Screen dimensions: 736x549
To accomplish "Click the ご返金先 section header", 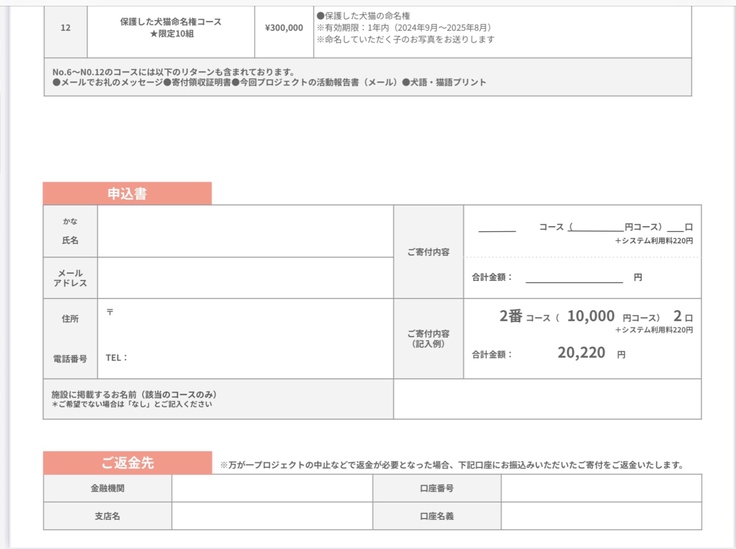I will [127, 463].
